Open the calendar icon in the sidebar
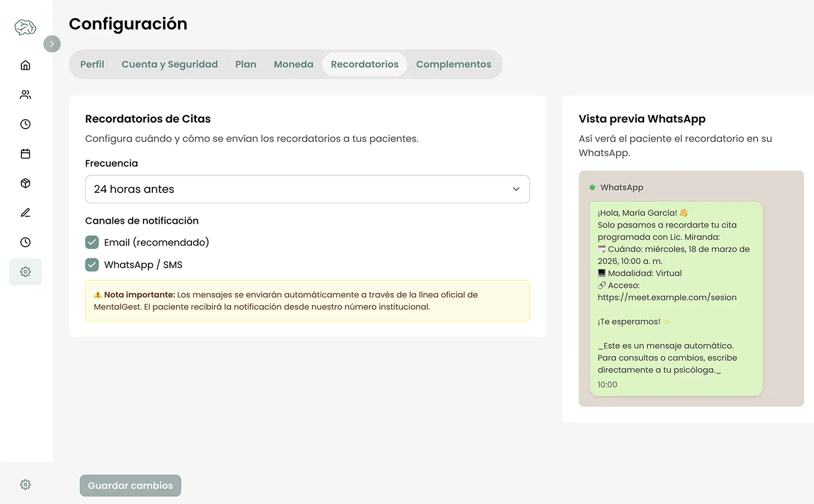Image resolution: width=814 pixels, height=504 pixels. pyautogui.click(x=25, y=154)
